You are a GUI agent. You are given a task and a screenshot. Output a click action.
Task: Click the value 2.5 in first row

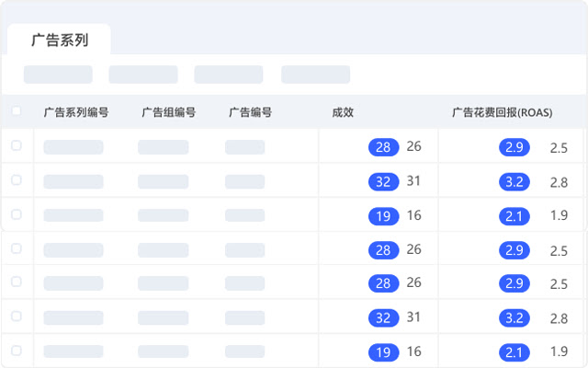point(559,148)
